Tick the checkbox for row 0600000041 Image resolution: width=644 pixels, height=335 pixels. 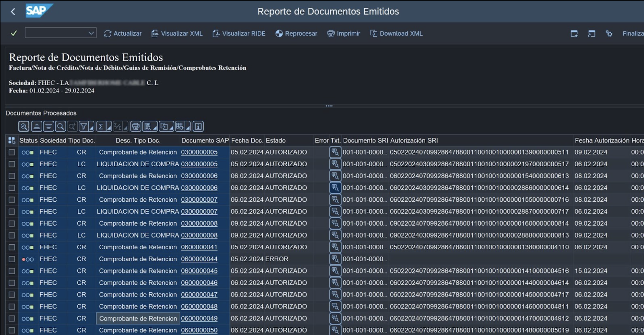pyautogui.click(x=12, y=247)
